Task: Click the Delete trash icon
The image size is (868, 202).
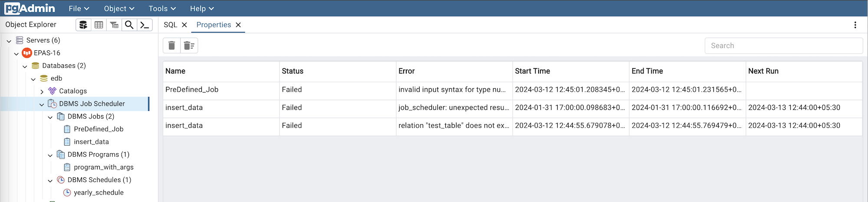Action: coord(172,46)
